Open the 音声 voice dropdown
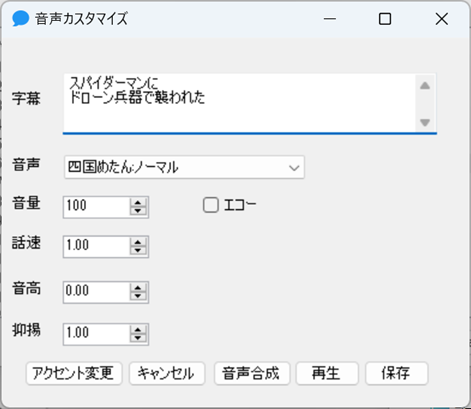The image size is (471, 409). [184, 167]
